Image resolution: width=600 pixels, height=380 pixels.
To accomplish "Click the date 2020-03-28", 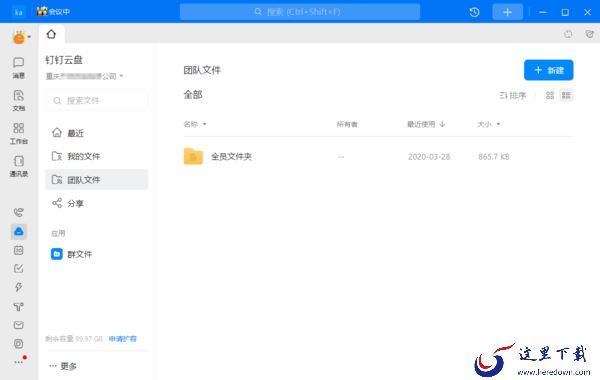I will tap(429, 157).
